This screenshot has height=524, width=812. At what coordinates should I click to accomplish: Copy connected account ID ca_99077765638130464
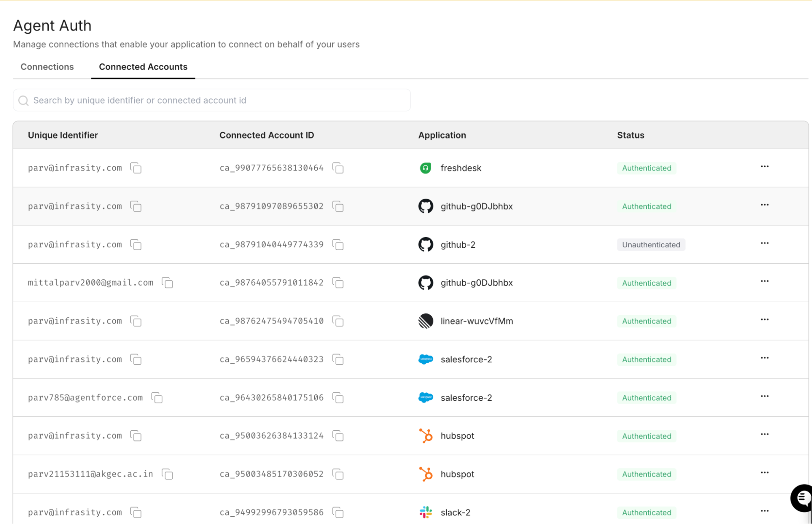point(338,168)
